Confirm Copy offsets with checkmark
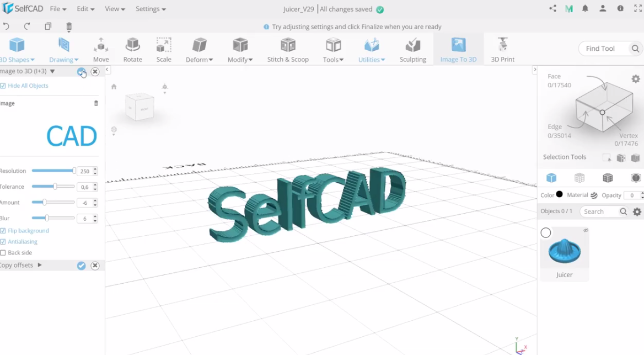644x355 pixels. click(81, 266)
